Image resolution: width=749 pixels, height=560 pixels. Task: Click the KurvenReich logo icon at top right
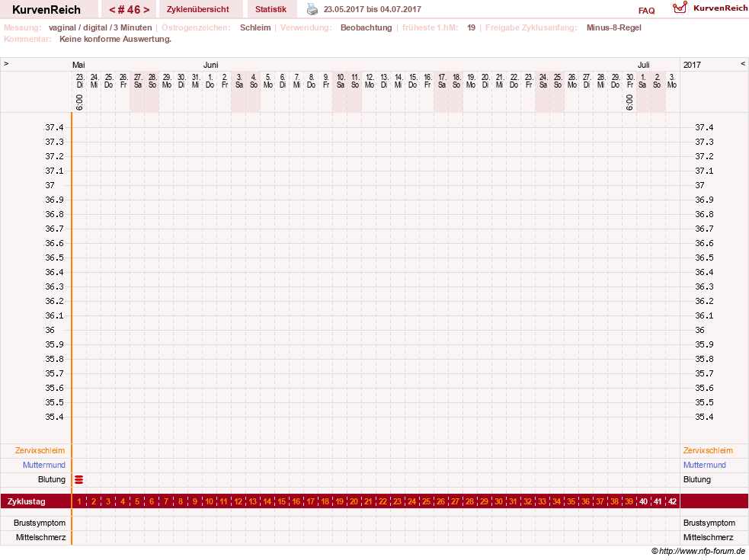click(x=680, y=8)
